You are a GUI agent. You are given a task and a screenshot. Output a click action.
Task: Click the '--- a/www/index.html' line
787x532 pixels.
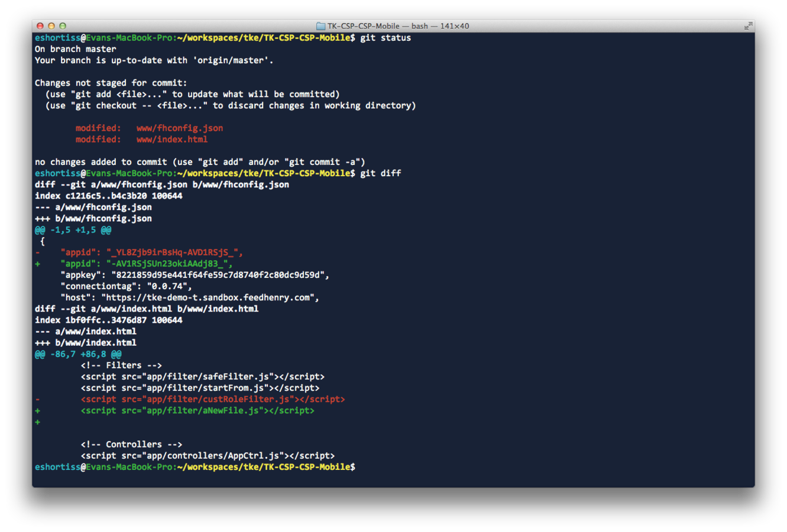click(85, 331)
